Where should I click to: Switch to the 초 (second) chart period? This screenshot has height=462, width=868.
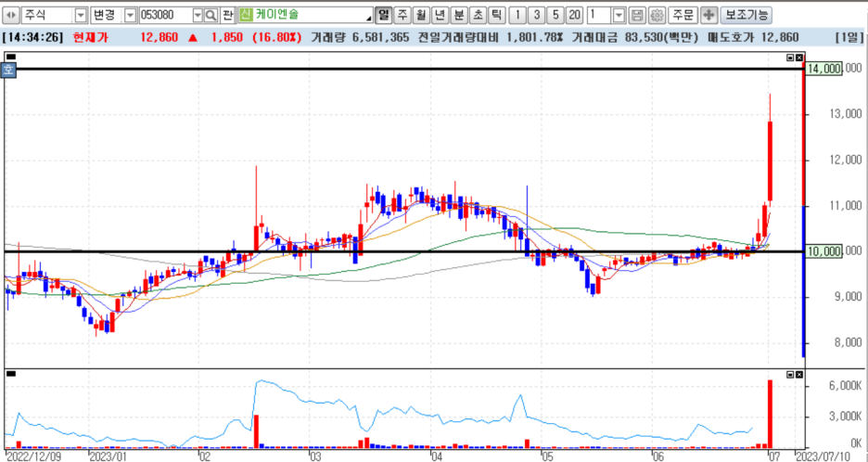click(x=478, y=15)
